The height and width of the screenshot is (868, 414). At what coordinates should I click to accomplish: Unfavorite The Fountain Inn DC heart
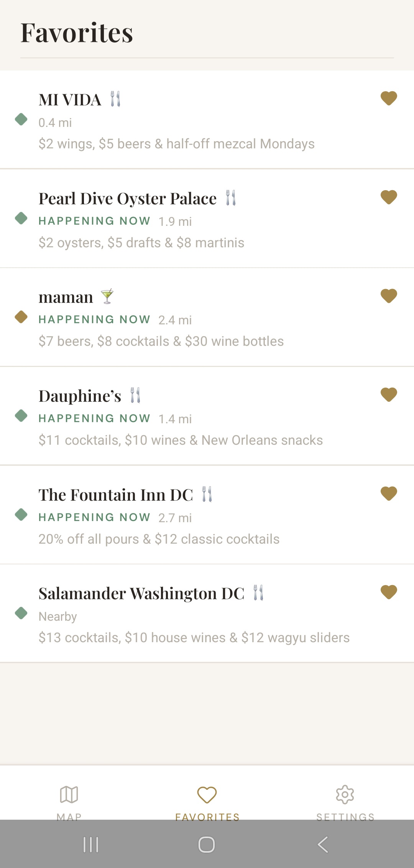pos(389,493)
